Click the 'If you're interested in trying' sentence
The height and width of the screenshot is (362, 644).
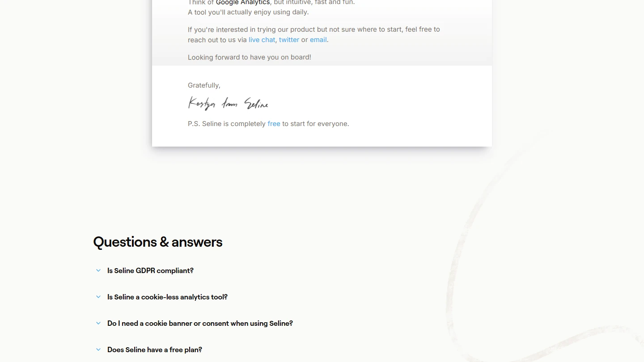coord(314,29)
